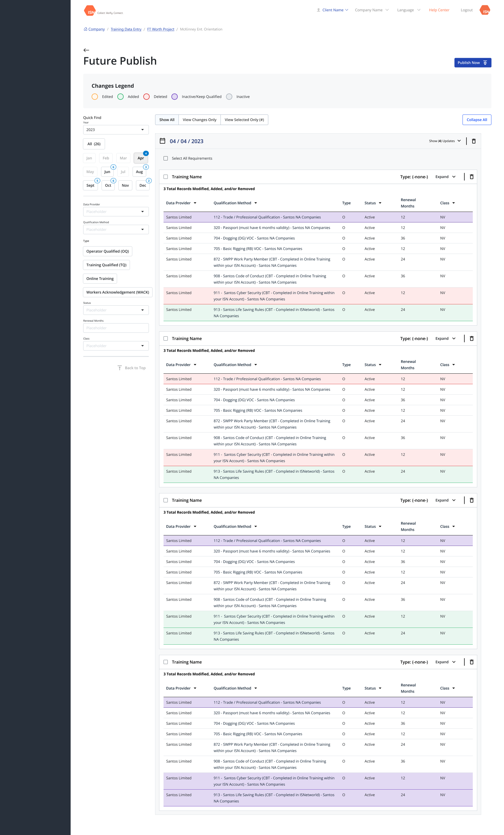
Task: Check the fourth Training Name checkbox
Action: pos(166,661)
